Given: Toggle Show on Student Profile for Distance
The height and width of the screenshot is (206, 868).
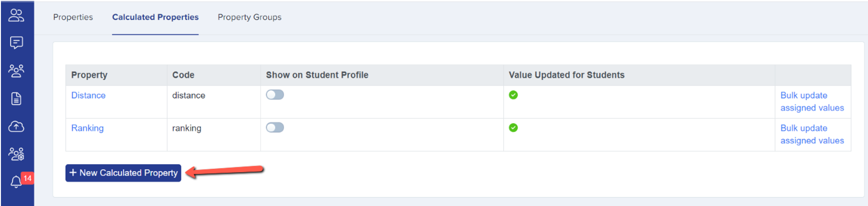Looking at the screenshot, I should point(275,95).
